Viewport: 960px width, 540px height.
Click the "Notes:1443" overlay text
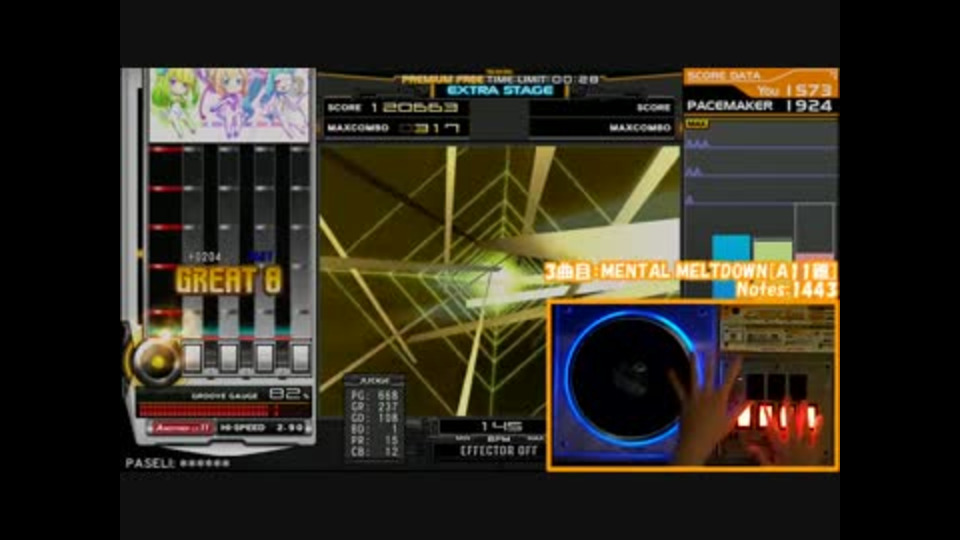pyautogui.click(x=787, y=289)
